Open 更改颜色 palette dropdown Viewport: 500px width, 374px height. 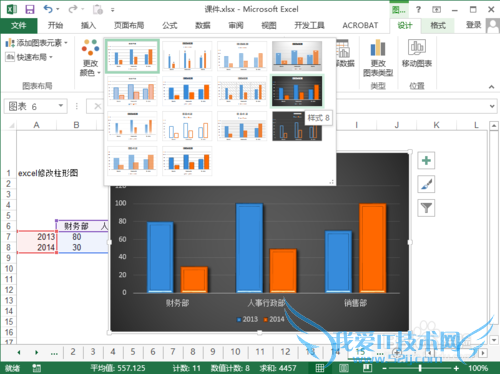click(x=90, y=57)
